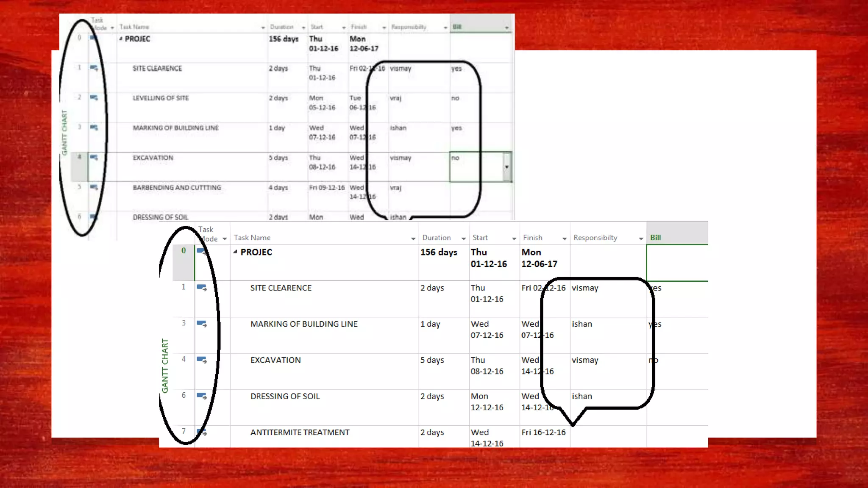Click task mode icon for SITE CLEARENCE in lower table

click(202, 288)
